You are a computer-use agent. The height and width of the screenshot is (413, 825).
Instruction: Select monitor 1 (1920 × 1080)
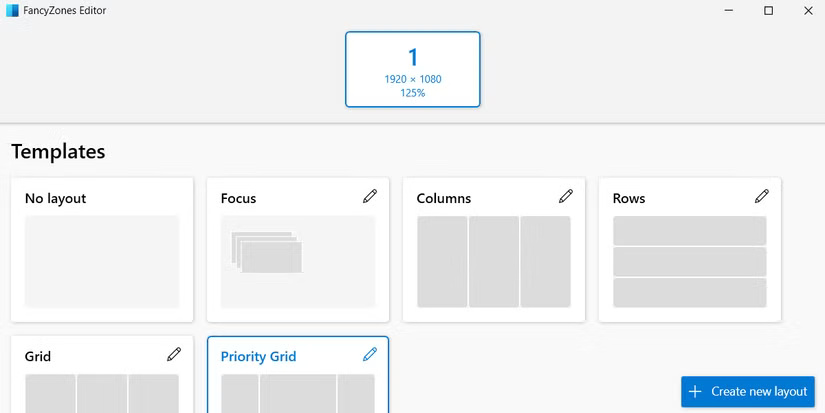click(x=412, y=69)
